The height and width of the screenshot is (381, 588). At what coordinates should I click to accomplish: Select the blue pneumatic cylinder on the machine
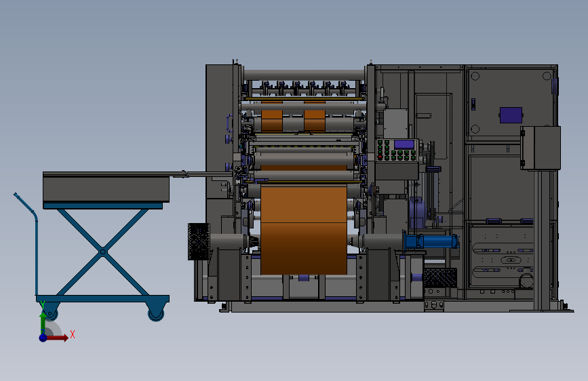click(431, 241)
